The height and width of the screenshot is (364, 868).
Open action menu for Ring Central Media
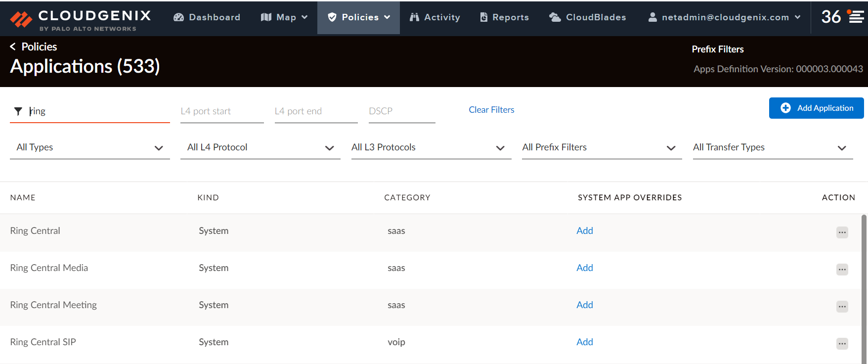[842, 270]
